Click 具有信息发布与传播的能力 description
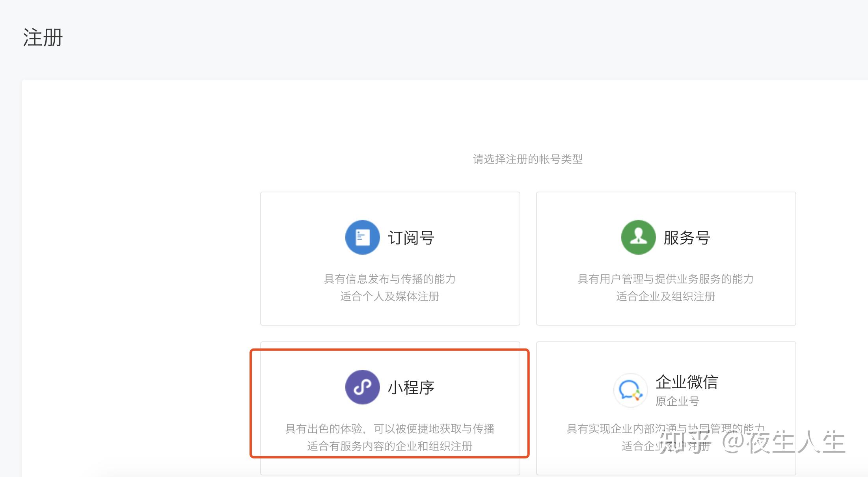 coord(389,279)
